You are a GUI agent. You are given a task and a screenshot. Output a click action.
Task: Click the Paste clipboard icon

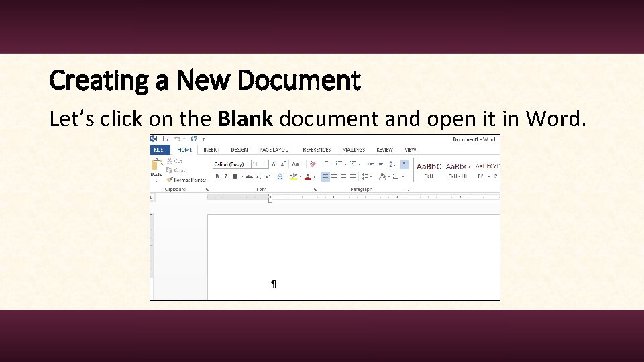pos(156,164)
